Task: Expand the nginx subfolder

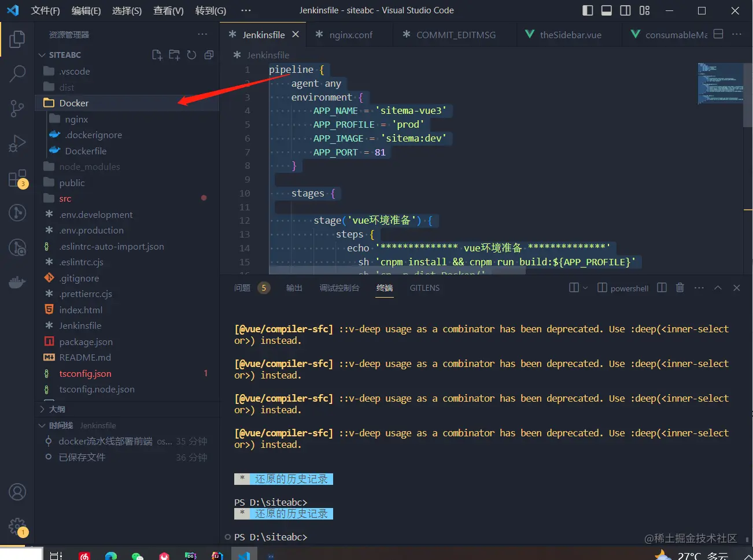Action: coord(127,119)
